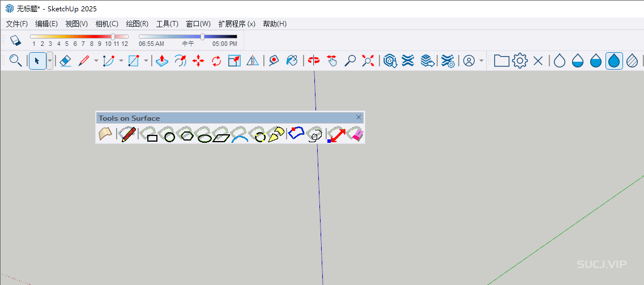Open the 文件(F) menu
This screenshot has width=644, height=285.
pyautogui.click(x=17, y=24)
